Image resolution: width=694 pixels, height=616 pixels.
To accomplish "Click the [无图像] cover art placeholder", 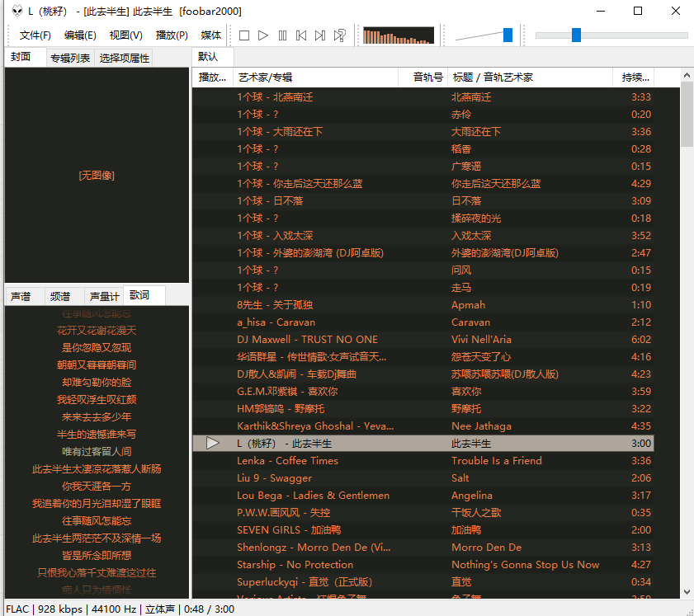I will pyautogui.click(x=97, y=176).
